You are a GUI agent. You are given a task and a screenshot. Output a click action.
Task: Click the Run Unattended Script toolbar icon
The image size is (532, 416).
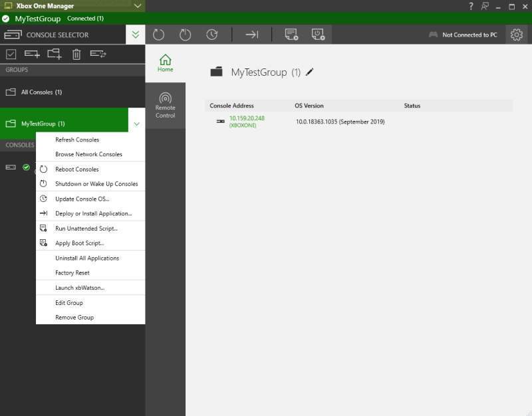click(291, 35)
